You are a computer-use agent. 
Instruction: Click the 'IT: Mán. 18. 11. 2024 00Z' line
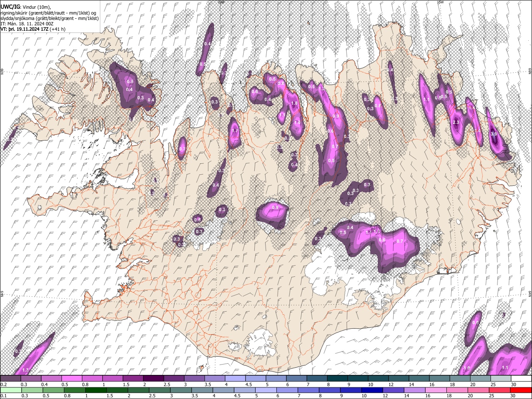(27, 24)
